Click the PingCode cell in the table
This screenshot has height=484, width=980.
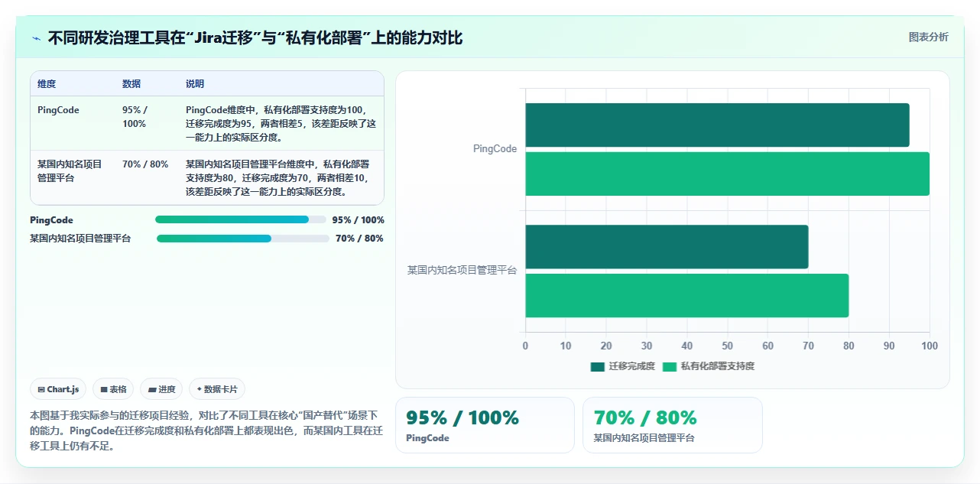[58, 110]
